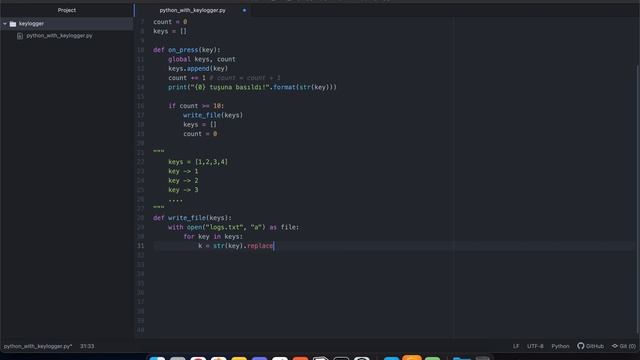Change line endings via LF indicator
640x360 pixels.
(x=516, y=346)
